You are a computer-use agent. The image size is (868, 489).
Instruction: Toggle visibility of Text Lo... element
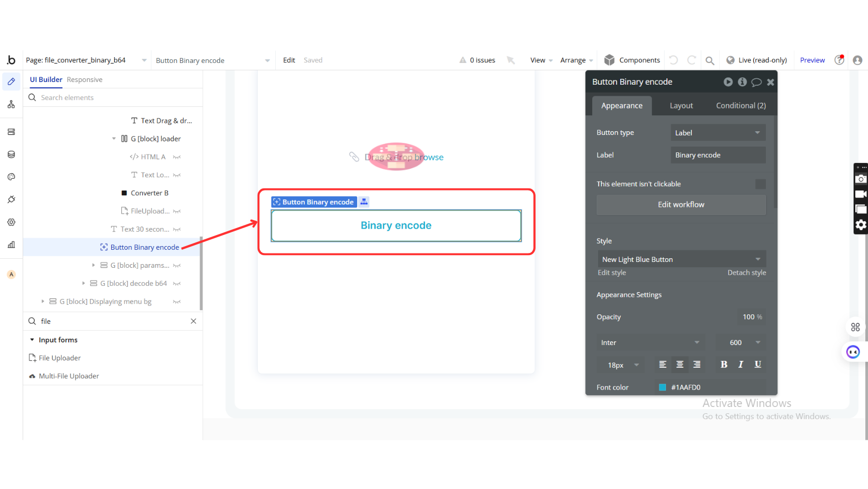pyautogui.click(x=177, y=175)
